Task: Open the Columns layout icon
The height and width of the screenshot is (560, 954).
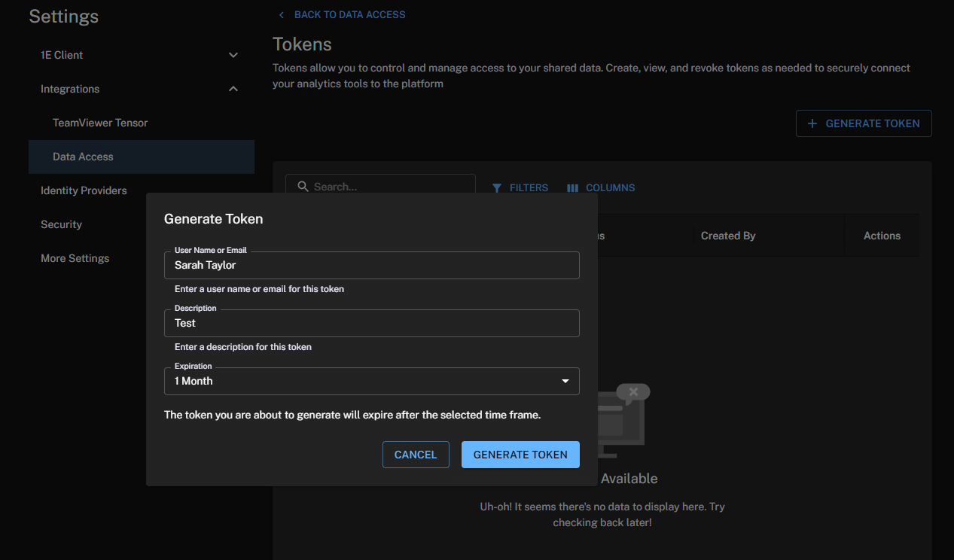Action: tap(572, 188)
